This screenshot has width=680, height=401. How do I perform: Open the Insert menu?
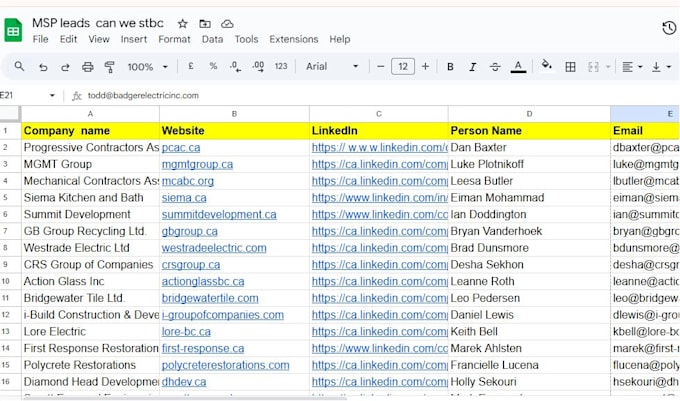point(134,39)
